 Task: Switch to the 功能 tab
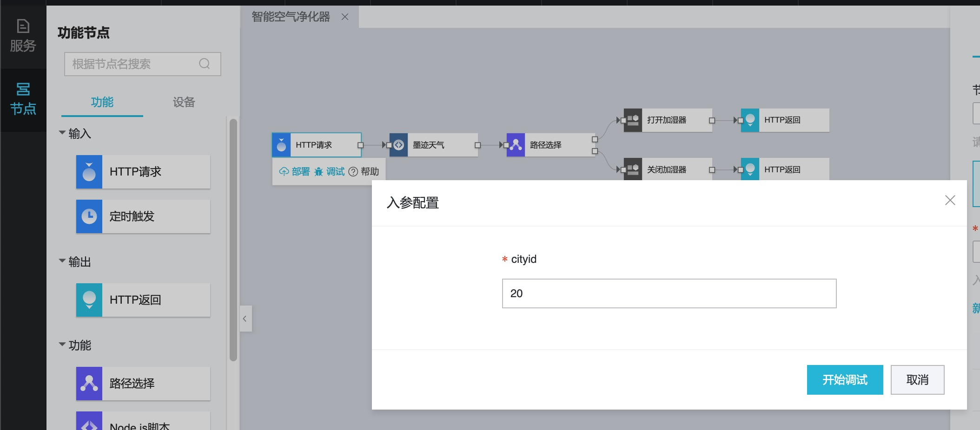pyautogui.click(x=102, y=102)
